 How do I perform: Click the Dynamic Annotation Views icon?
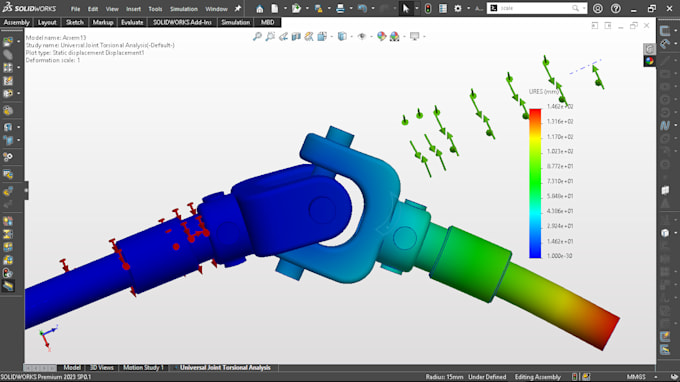tap(309, 36)
